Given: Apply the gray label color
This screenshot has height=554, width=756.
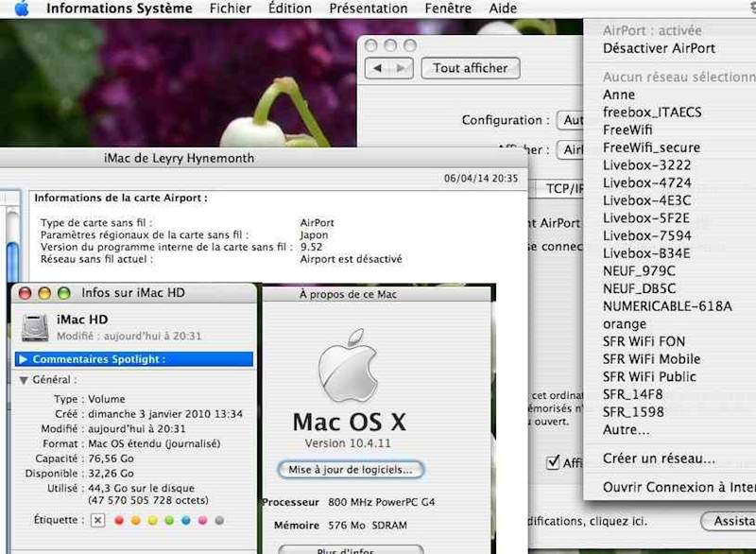Looking at the screenshot, I should point(219,520).
